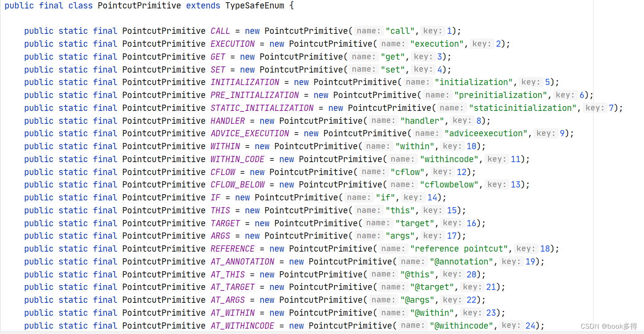
Task: Click the "@this" string literal
Action: [x=417, y=275]
